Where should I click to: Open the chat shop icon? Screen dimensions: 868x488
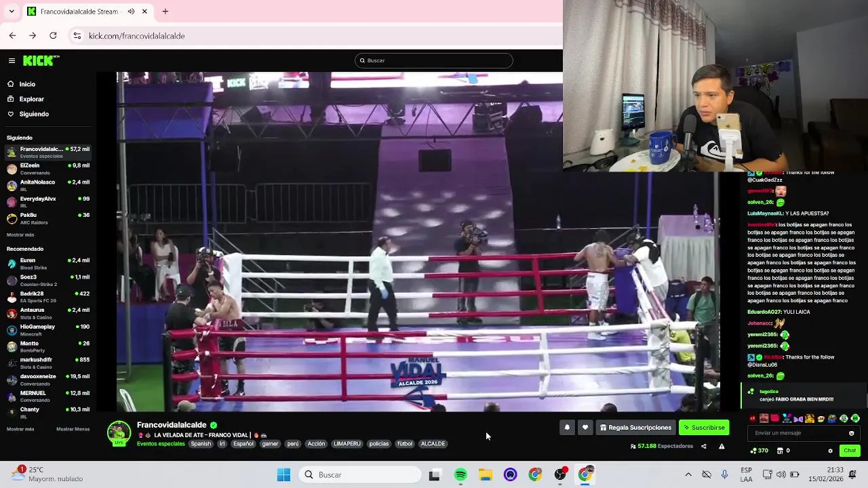(x=779, y=451)
